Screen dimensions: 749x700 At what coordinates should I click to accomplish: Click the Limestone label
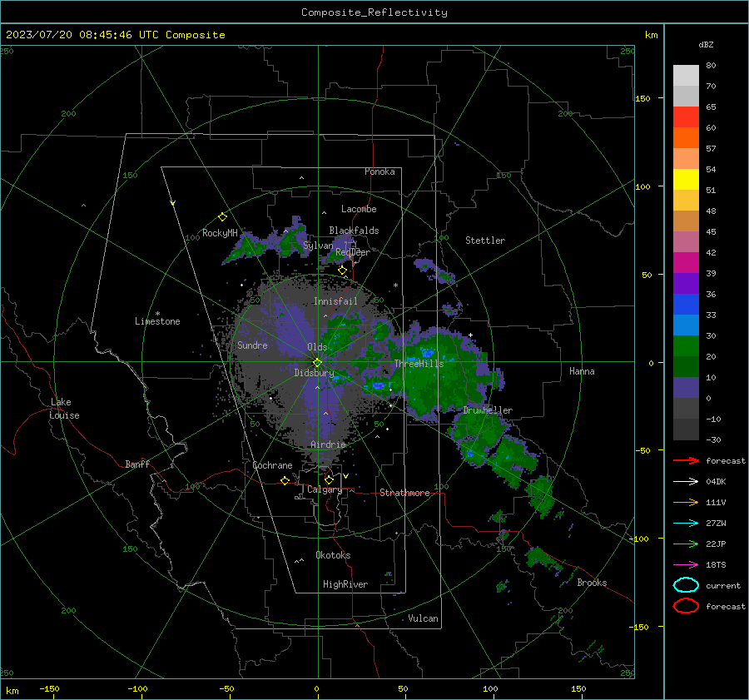pos(157,321)
